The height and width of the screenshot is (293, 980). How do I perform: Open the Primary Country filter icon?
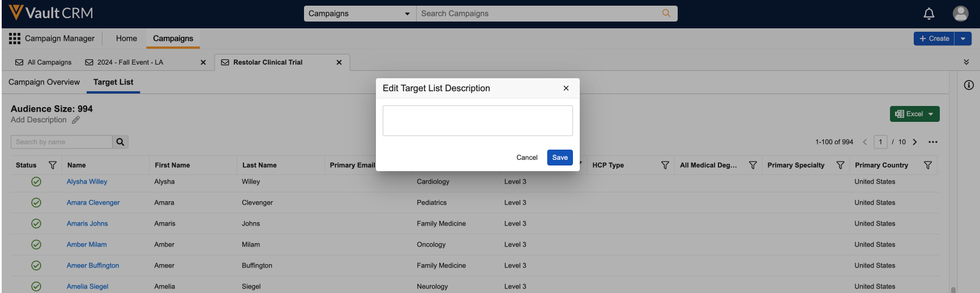(x=928, y=165)
